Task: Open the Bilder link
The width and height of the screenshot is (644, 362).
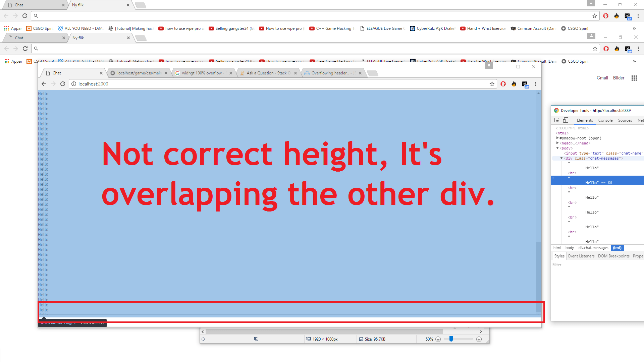Action: 619,78
